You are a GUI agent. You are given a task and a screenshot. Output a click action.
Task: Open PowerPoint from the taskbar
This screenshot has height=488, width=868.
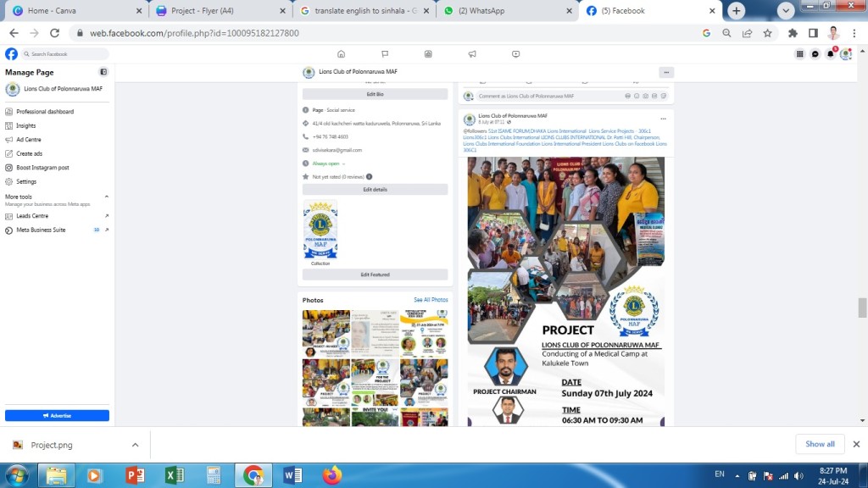pos(135,475)
